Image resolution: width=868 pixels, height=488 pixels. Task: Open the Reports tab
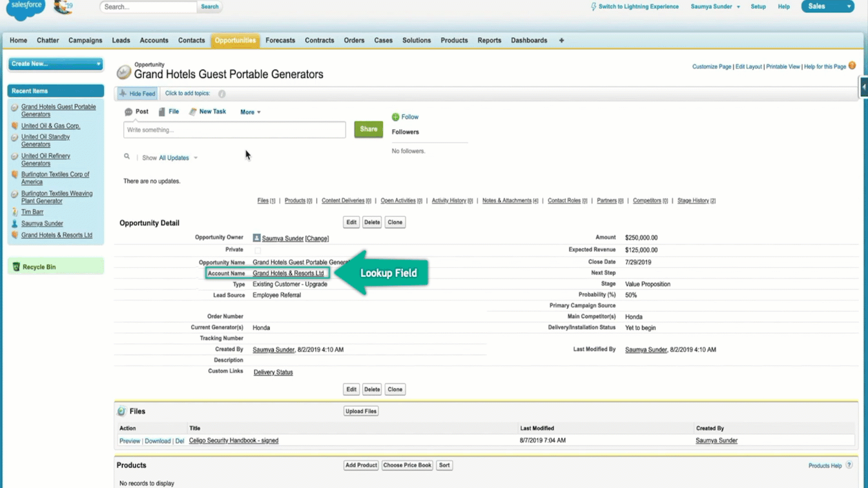(489, 40)
